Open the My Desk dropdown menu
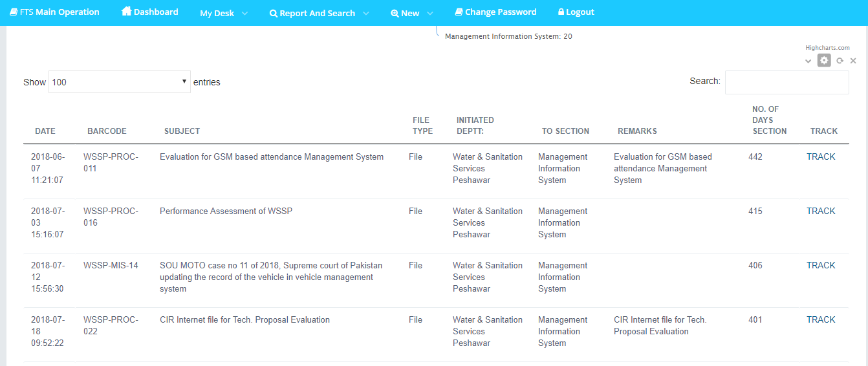The image size is (868, 366). (224, 13)
